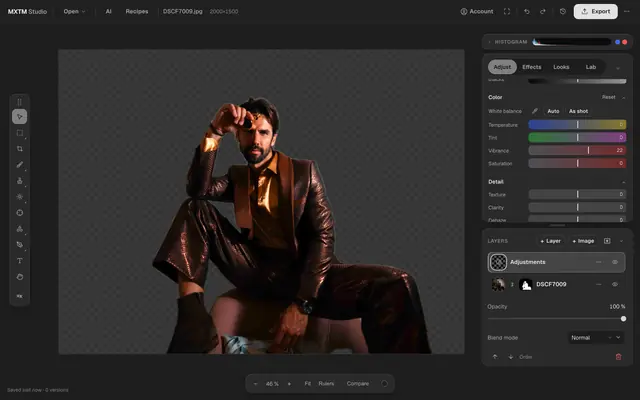
Task: Zoom in with plus button
Action: 289,384
